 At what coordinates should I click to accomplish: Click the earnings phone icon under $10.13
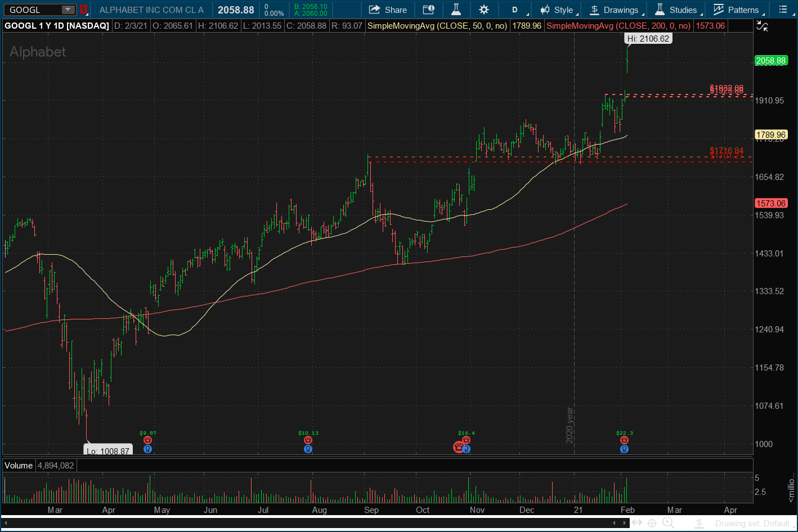tap(308, 440)
